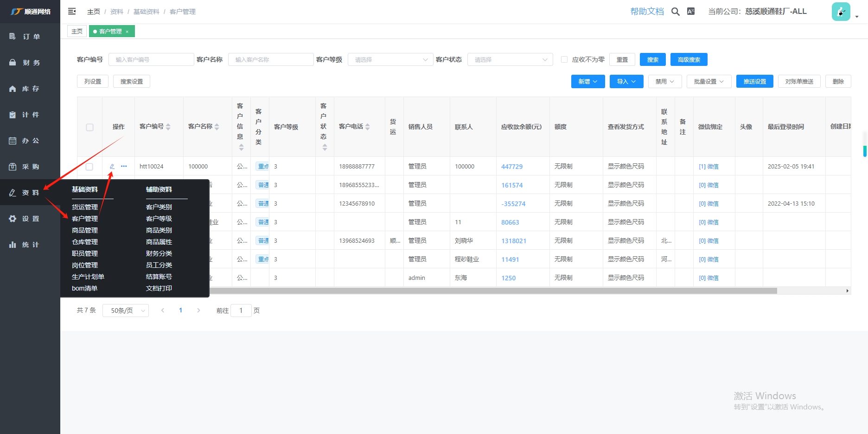Go to previous page arrow
The width and height of the screenshot is (868, 434).
163,310
